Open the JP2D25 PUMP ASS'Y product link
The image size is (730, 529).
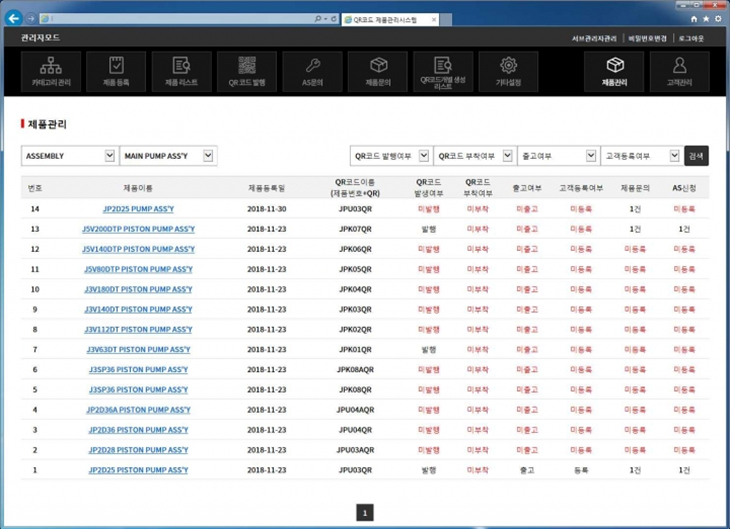click(138, 209)
